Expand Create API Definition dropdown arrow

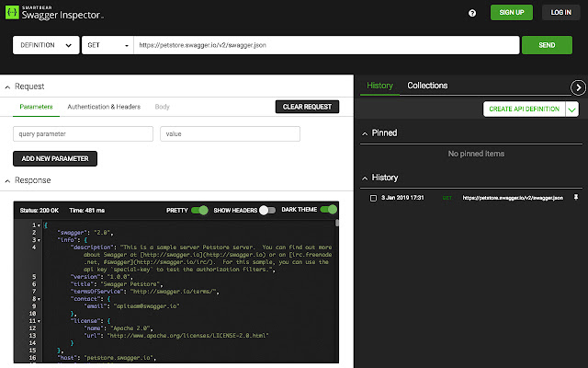(571, 109)
